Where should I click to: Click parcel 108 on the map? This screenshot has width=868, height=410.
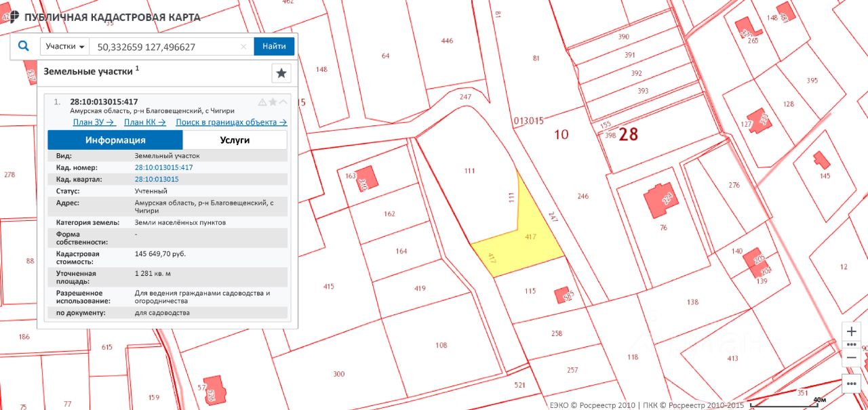pos(441,345)
